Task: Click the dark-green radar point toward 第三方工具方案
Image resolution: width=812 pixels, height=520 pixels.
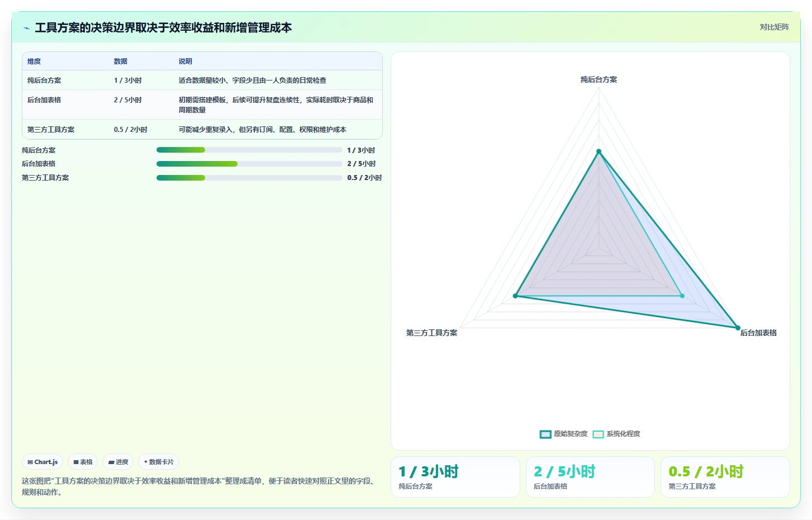Action: (515, 296)
